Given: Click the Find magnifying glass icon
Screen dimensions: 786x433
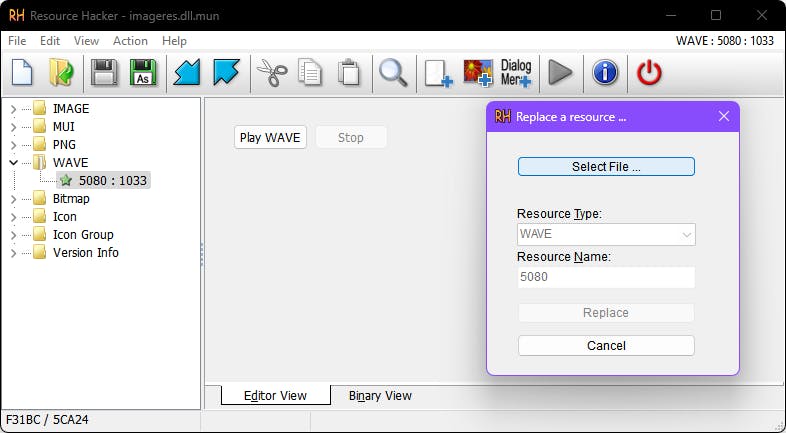Looking at the screenshot, I should [x=393, y=73].
